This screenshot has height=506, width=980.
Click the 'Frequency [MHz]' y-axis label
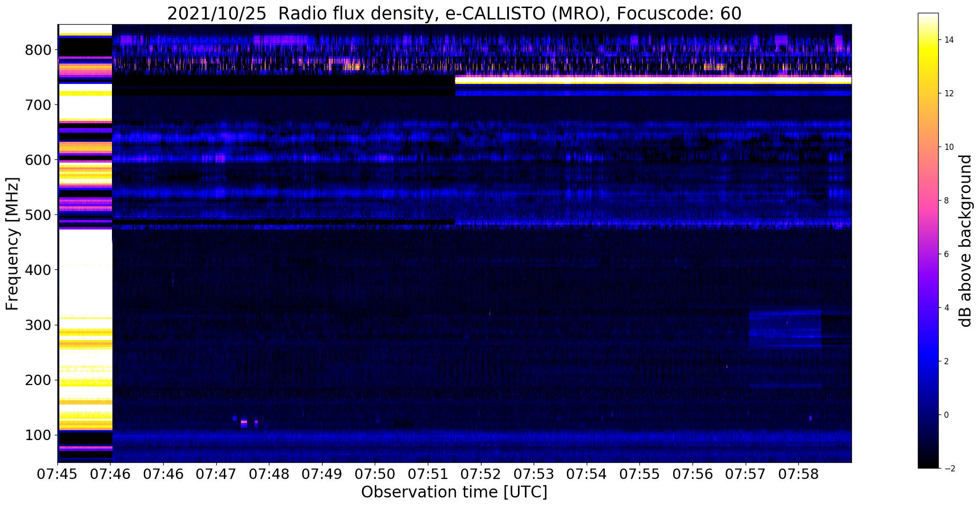[x=12, y=244]
